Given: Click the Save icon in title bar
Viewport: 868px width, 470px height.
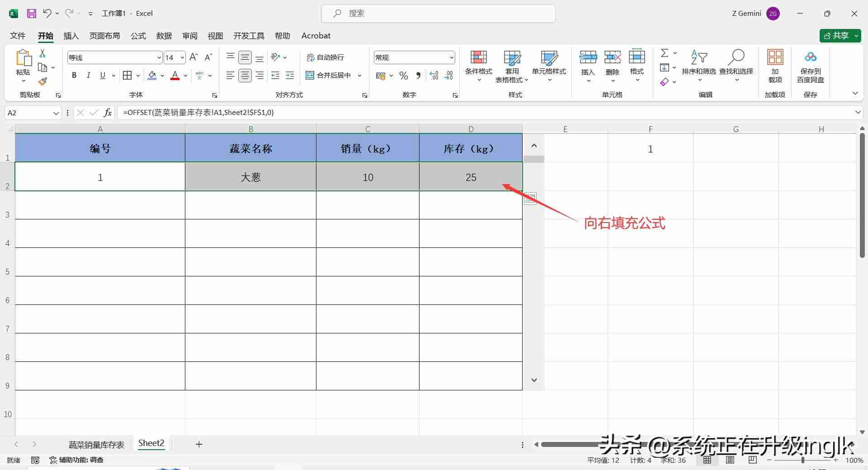Looking at the screenshot, I should pyautogui.click(x=31, y=13).
